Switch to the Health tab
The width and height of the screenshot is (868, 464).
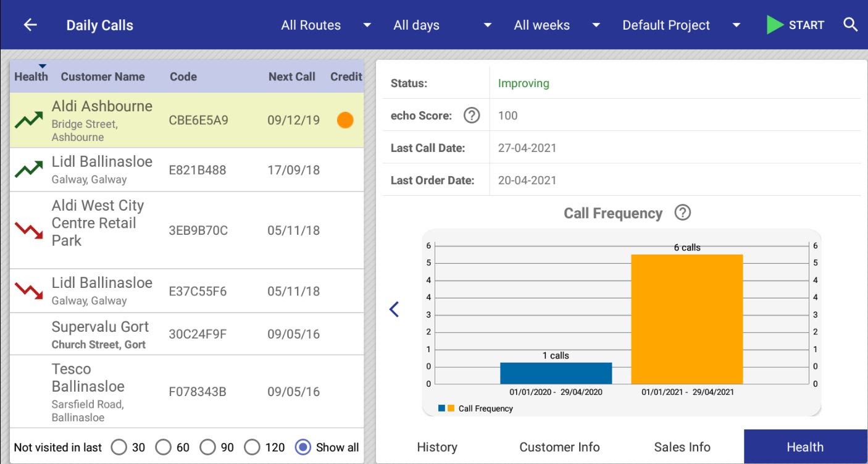coord(805,447)
